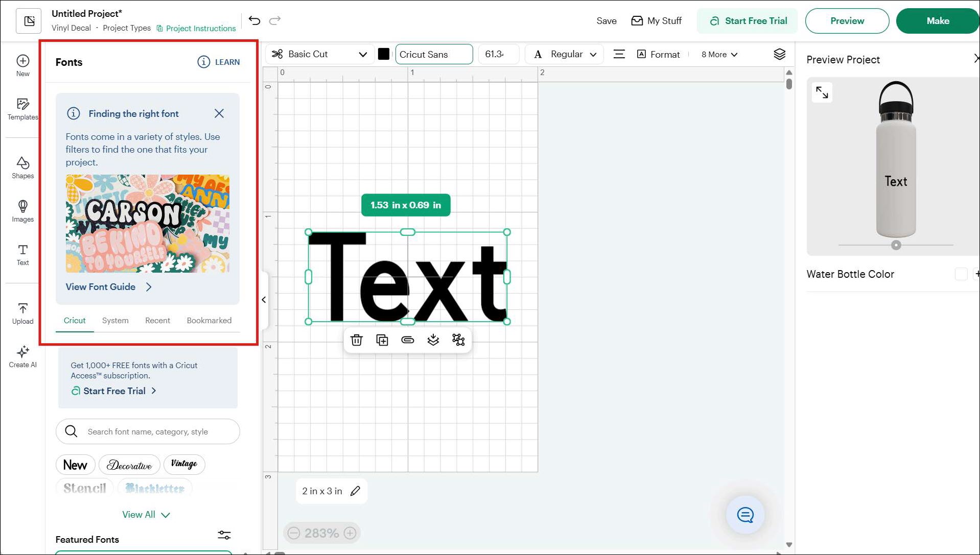Image resolution: width=980 pixels, height=555 pixels.
Task: Select the Text object on canvas
Action: tap(407, 277)
